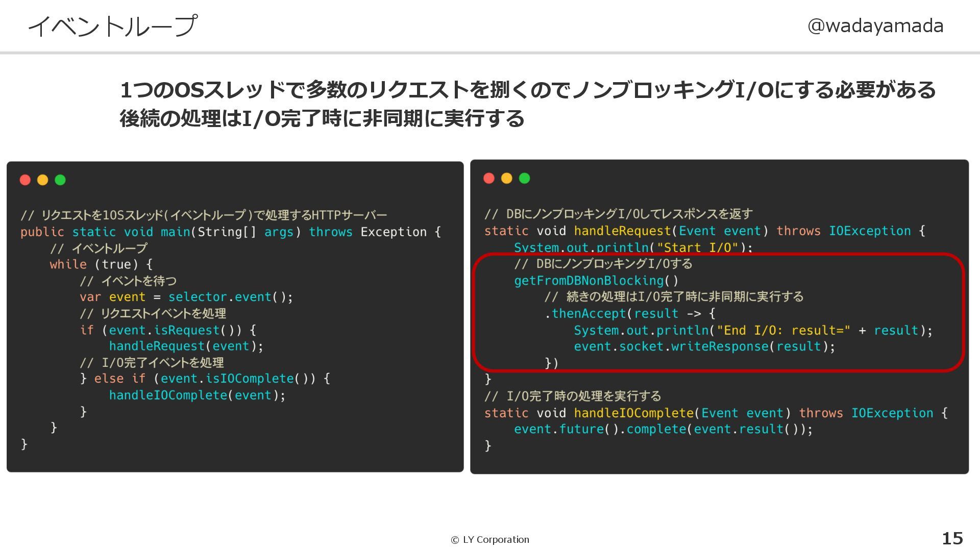Viewport: 980px width, 551px height.
Task: Click the bold heading about ノンブロッキングI/O
Action: pyautogui.click(x=527, y=90)
